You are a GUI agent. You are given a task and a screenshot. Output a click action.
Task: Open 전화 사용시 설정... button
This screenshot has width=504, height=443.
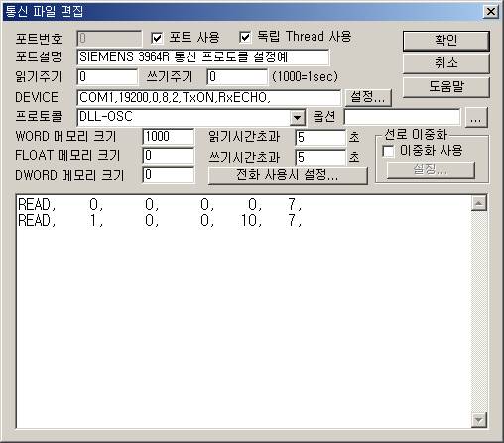point(288,175)
